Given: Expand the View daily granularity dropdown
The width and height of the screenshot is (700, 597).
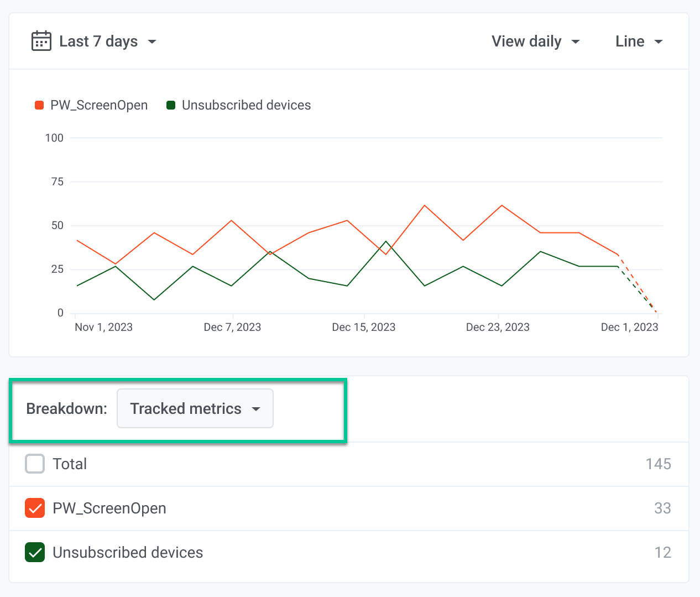Looking at the screenshot, I should [535, 41].
